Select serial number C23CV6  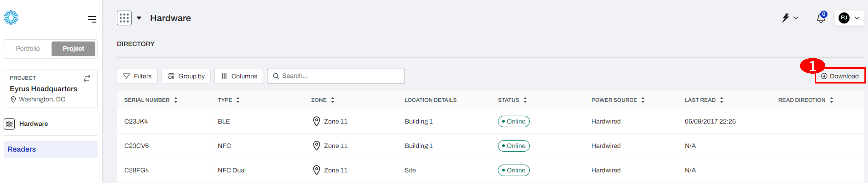tap(136, 146)
